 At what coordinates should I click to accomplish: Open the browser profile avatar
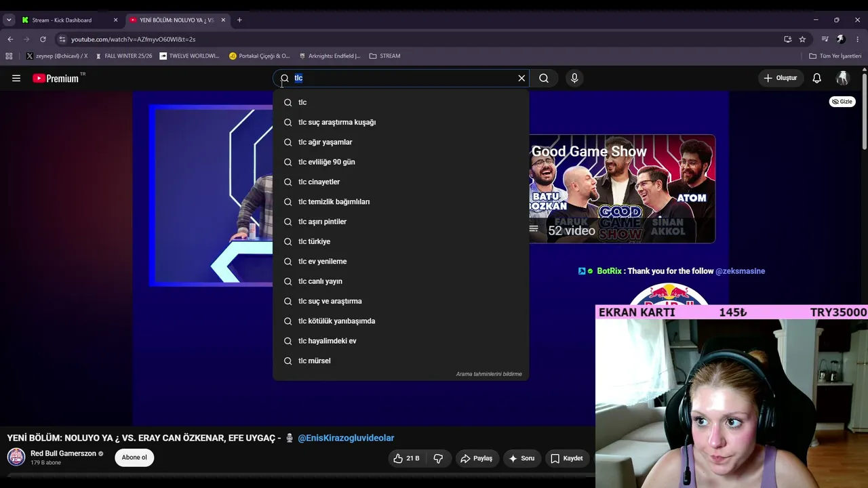(841, 39)
